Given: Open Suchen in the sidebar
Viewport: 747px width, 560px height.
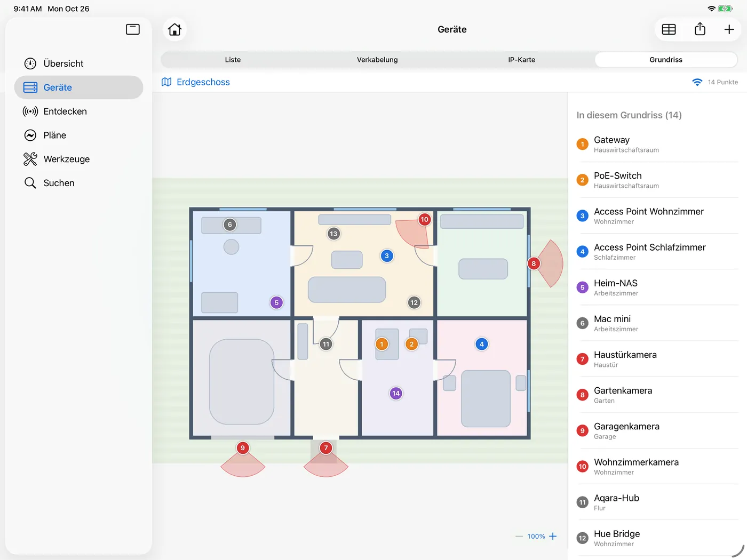Looking at the screenshot, I should click(x=78, y=183).
